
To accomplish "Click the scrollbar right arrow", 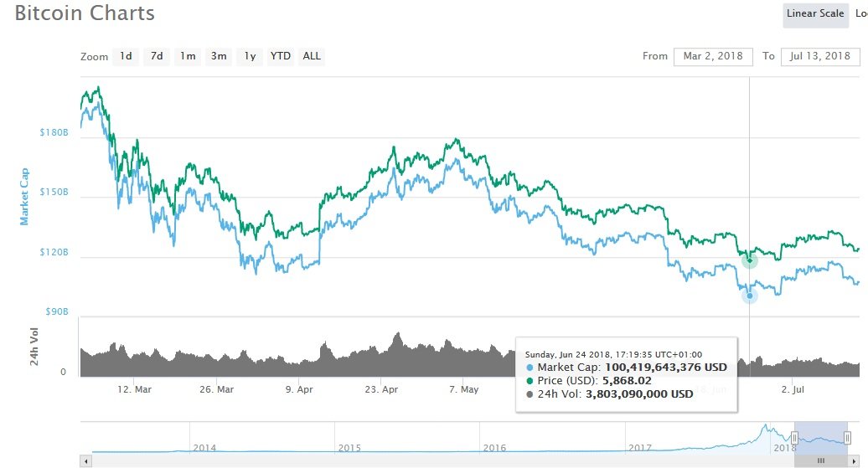I will click(x=855, y=460).
